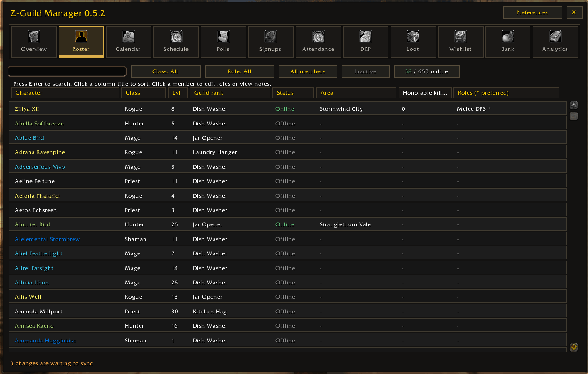Image resolution: width=588 pixels, height=374 pixels.
Task: Focus the roster search field
Action: (67, 71)
